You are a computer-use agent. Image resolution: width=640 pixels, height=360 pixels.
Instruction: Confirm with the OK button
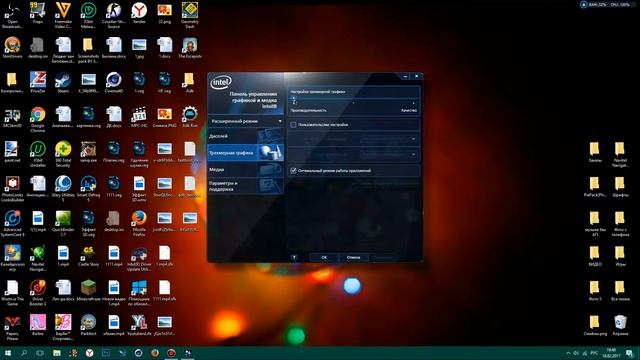[324, 258]
